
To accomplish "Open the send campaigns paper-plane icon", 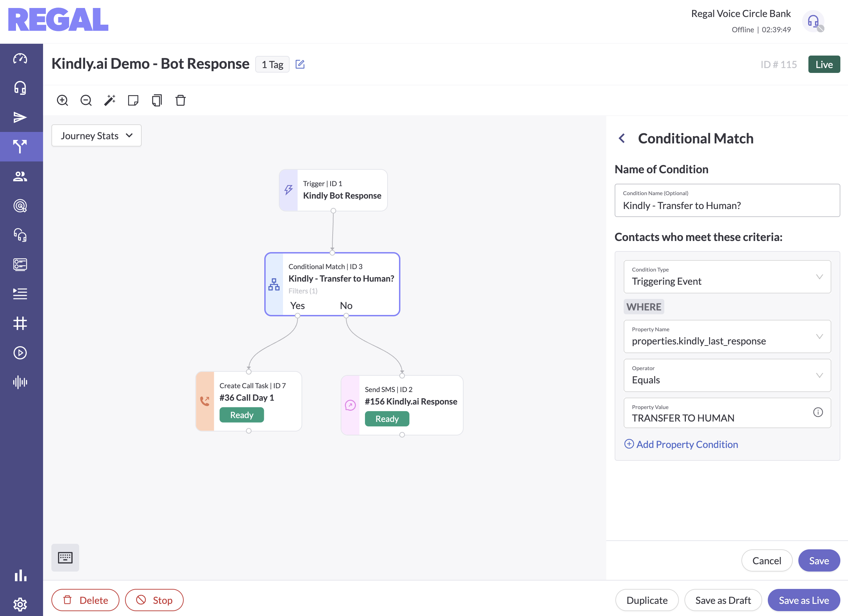I will (20, 117).
